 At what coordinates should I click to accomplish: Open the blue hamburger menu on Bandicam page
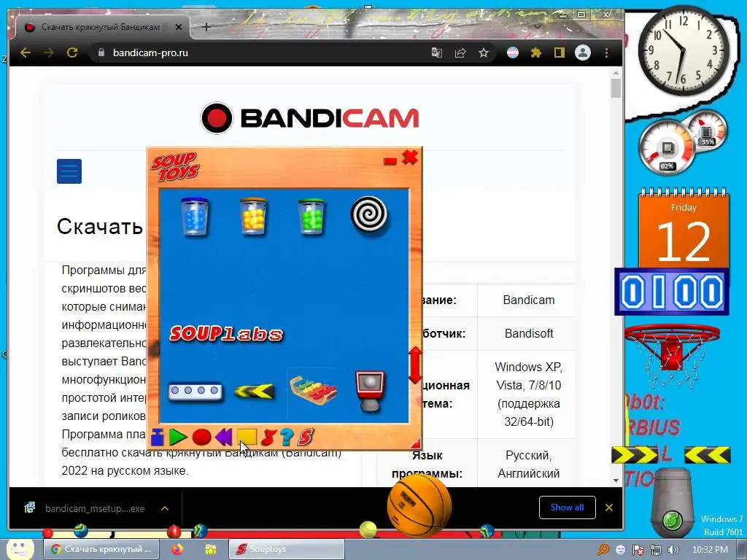[x=69, y=171]
